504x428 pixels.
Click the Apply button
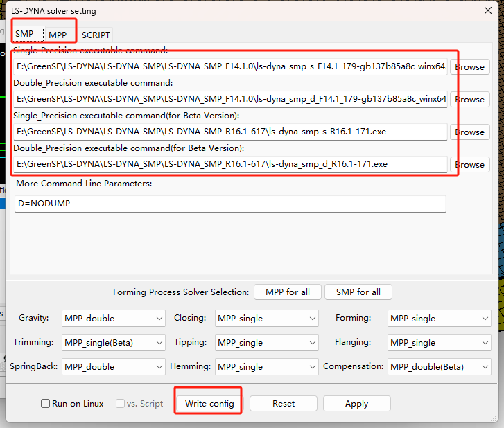tap(357, 403)
